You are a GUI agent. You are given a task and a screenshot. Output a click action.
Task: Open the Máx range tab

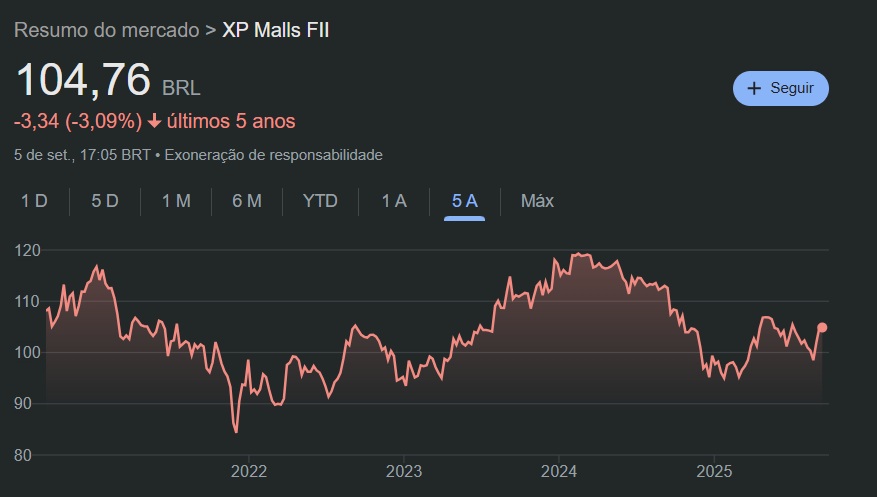[x=537, y=201]
